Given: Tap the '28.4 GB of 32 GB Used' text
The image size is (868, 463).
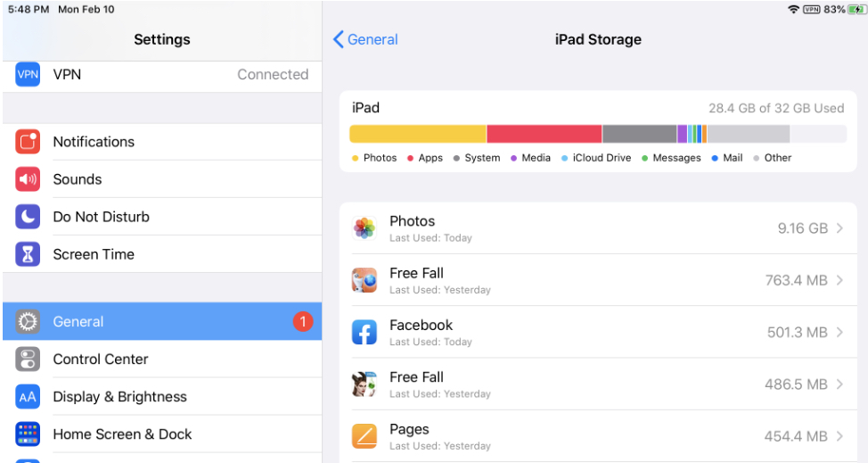Looking at the screenshot, I should pos(776,108).
